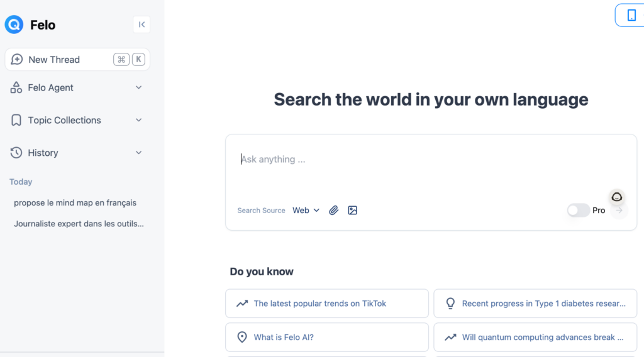The height and width of the screenshot is (357, 644).
Task: Click the lightbulb icon beside the diabetes suggestion
Action: (450, 304)
